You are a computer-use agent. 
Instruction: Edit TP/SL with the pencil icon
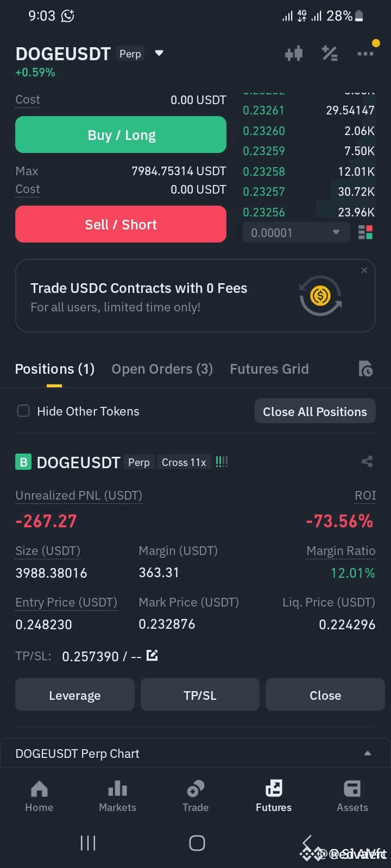pos(152,655)
